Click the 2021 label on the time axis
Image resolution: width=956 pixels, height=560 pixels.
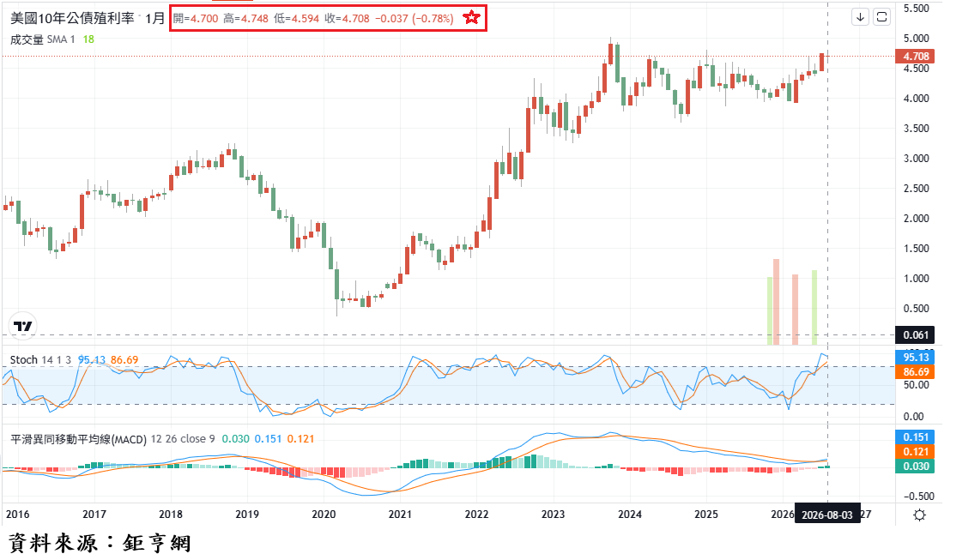tap(400, 515)
